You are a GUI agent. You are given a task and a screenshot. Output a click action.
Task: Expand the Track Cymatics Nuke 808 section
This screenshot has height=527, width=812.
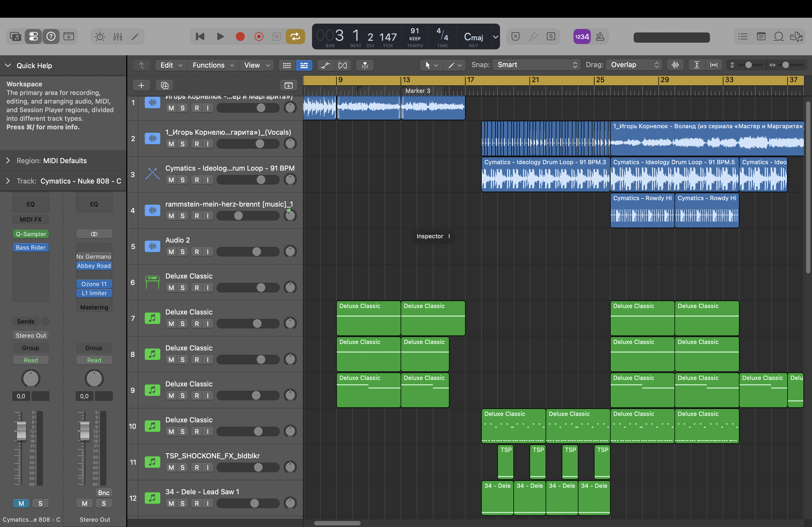[8, 181]
